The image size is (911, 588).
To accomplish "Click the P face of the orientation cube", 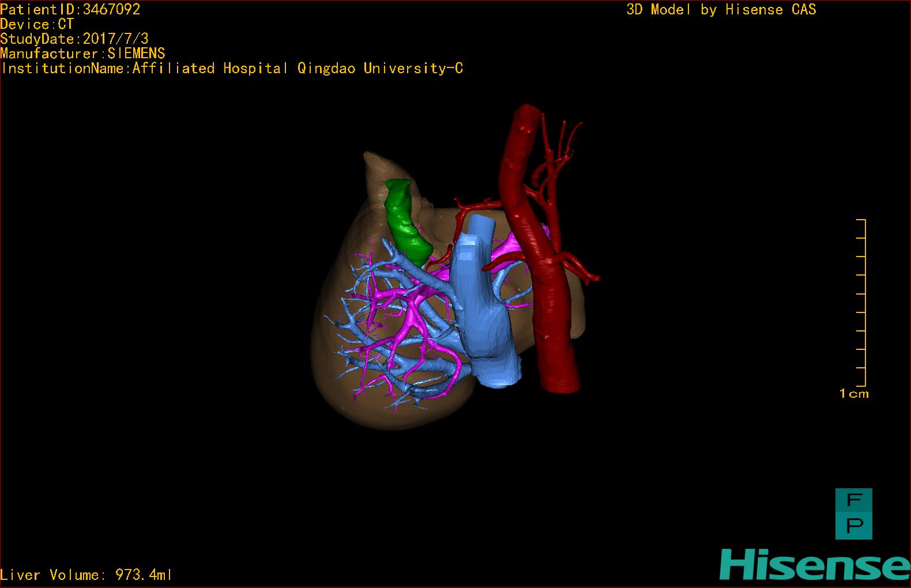I will tap(854, 526).
